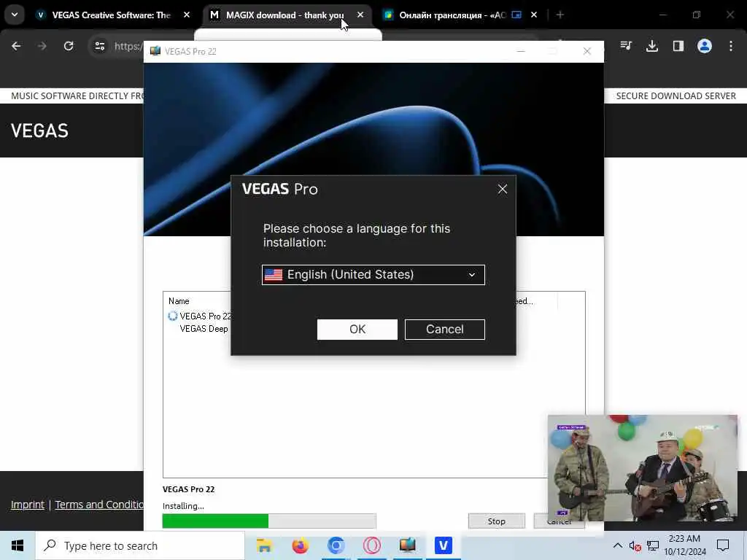This screenshot has height=560, width=747.
Task: Open the tab search dropdown arrow
Action: tap(15, 15)
